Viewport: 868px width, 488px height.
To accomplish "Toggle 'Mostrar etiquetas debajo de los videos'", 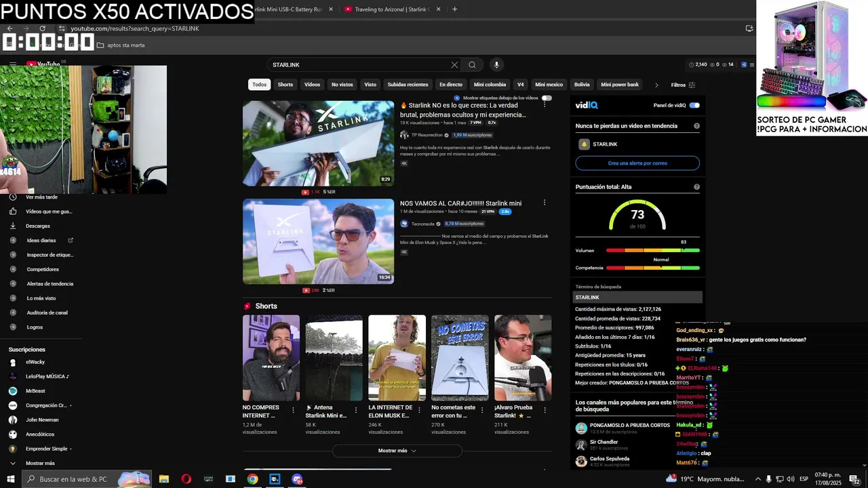I will pyautogui.click(x=546, y=98).
